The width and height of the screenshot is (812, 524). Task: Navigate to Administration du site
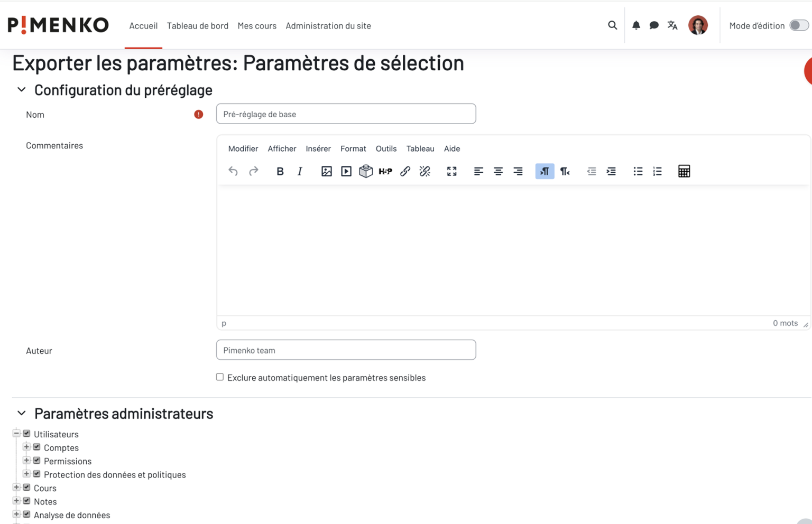[x=328, y=25]
